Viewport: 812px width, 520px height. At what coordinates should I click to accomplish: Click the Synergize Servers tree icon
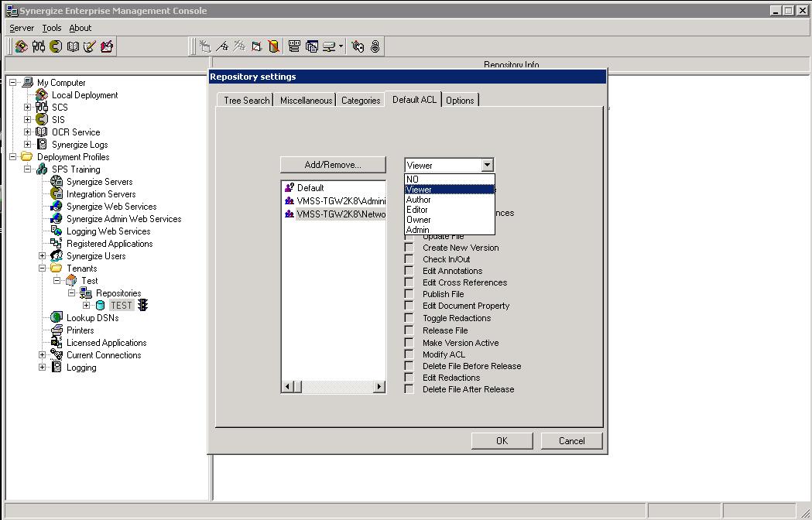tap(57, 182)
